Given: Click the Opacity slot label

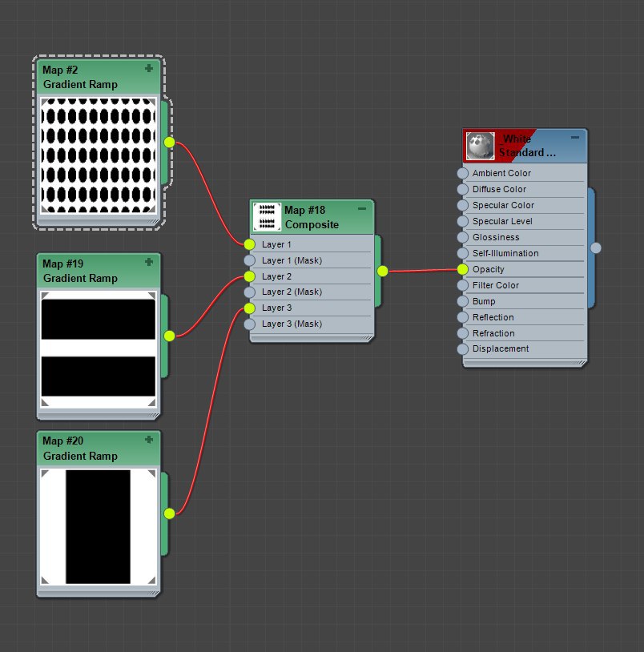Looking at the screenshot, I should (488, 269).
